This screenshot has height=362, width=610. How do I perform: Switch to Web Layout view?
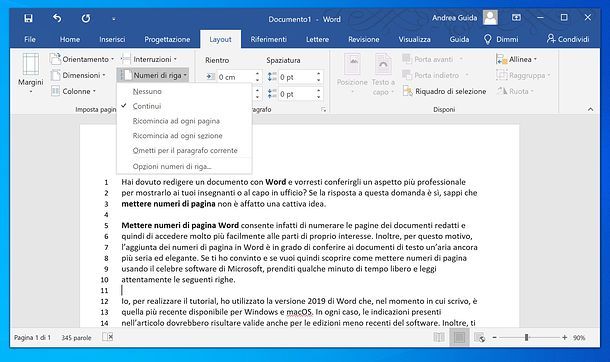pos(480,337)
